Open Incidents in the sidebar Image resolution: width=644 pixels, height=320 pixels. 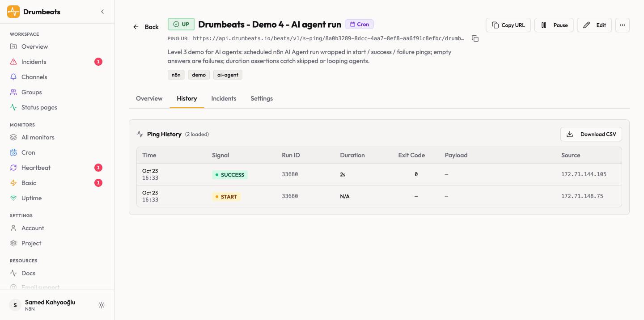[57, 62]
